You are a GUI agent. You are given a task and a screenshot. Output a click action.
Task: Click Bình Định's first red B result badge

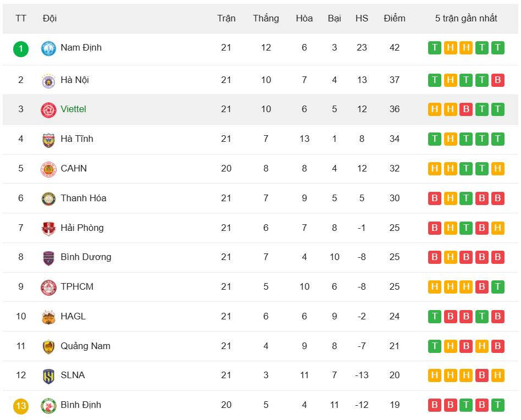[434, 406]
